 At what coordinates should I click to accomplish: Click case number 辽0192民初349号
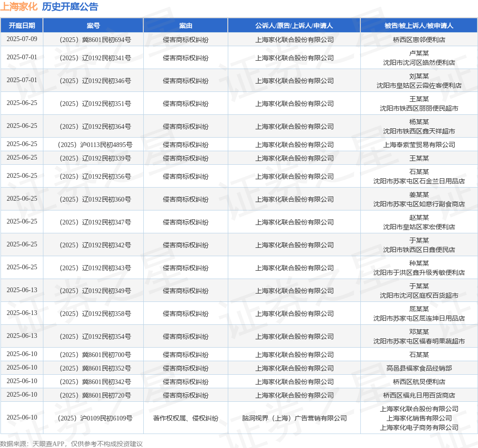(x=95, y=291)
